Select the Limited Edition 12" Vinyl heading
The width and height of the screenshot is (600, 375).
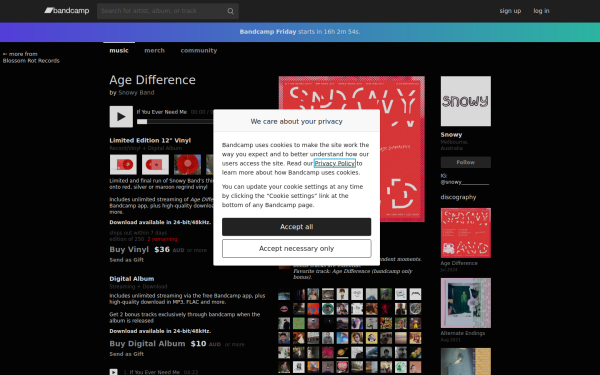[150, 140]
